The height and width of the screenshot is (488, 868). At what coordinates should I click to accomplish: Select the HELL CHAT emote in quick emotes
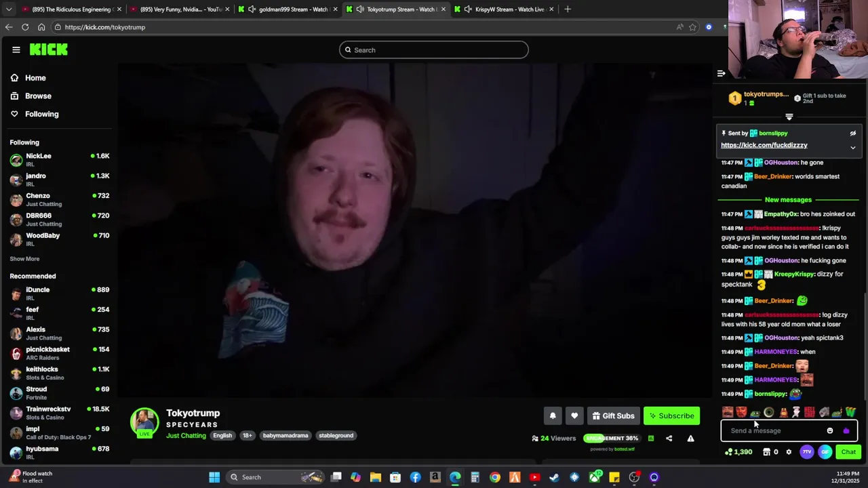tap(810, 412)
